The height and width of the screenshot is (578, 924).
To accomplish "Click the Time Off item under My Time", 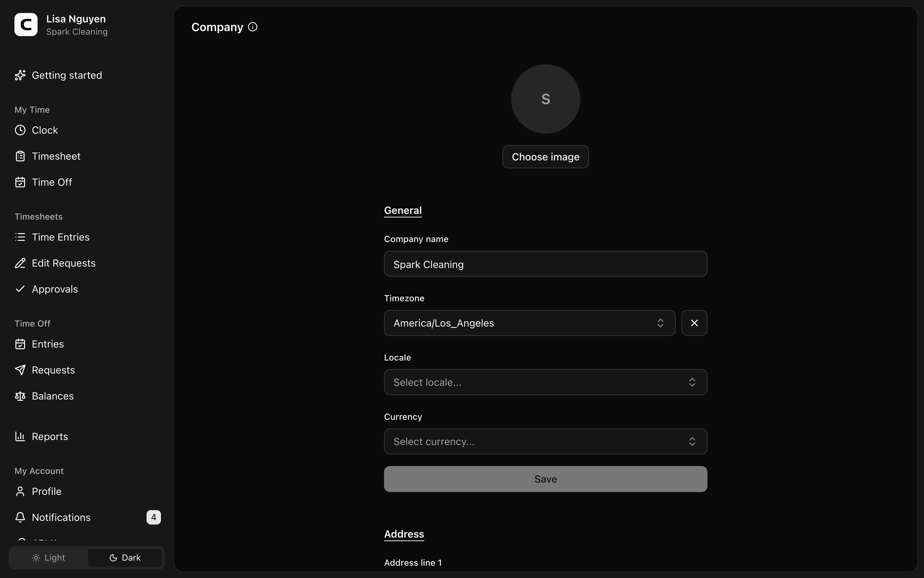I will [x=87, y=182].
